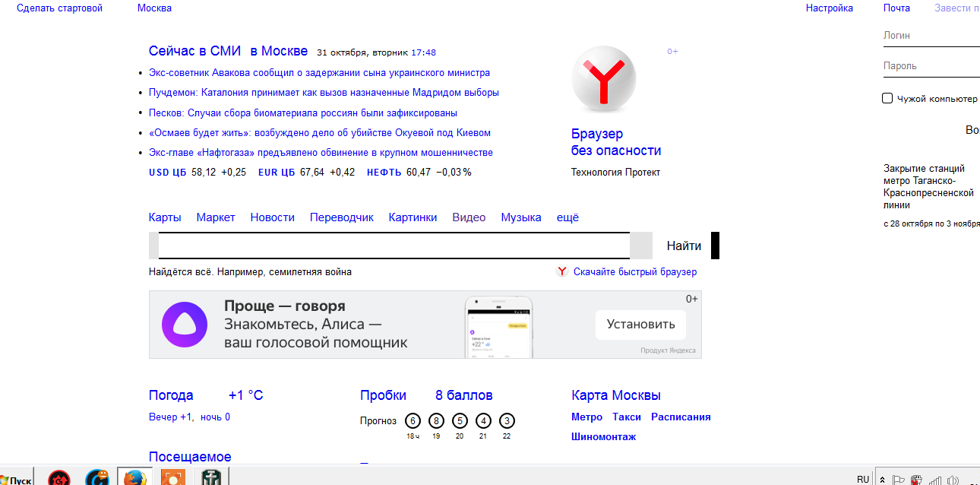Open the RU language selector
The width and height of the screenshot is (980, 485).
click(x=863, y=480)
